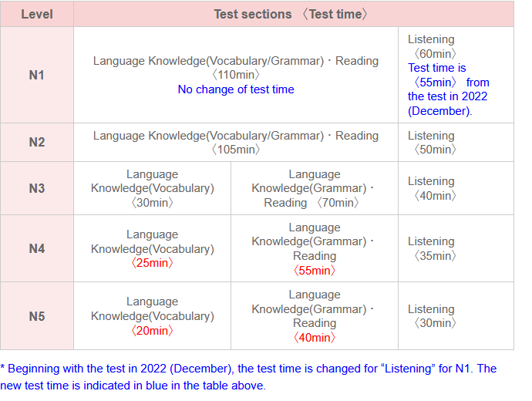Select the N4 level row label

tap(37, 248)
